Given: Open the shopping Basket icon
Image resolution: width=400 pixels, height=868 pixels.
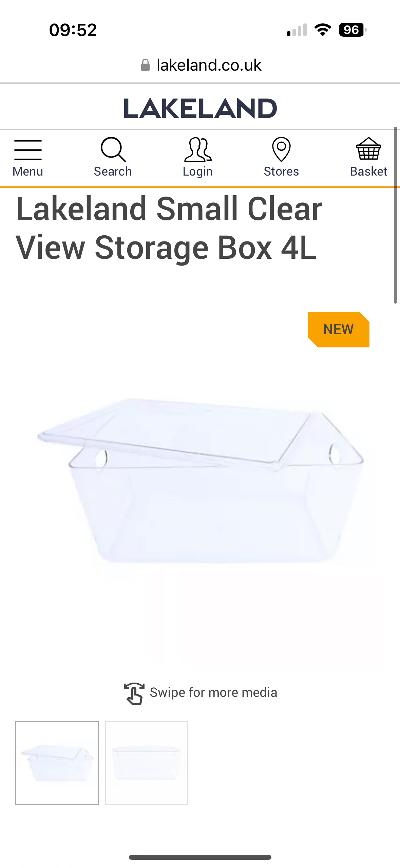Looking at the screenshot, I should point(368,149).
